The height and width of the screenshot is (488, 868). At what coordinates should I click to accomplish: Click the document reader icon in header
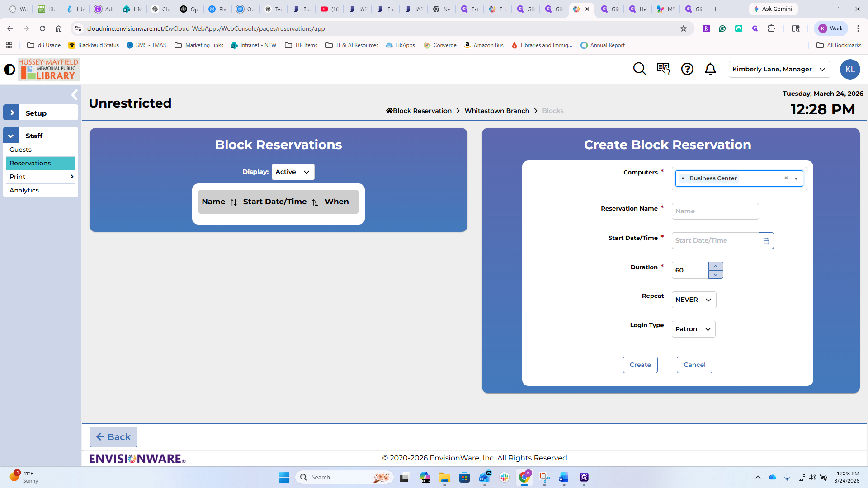[663, 69]
